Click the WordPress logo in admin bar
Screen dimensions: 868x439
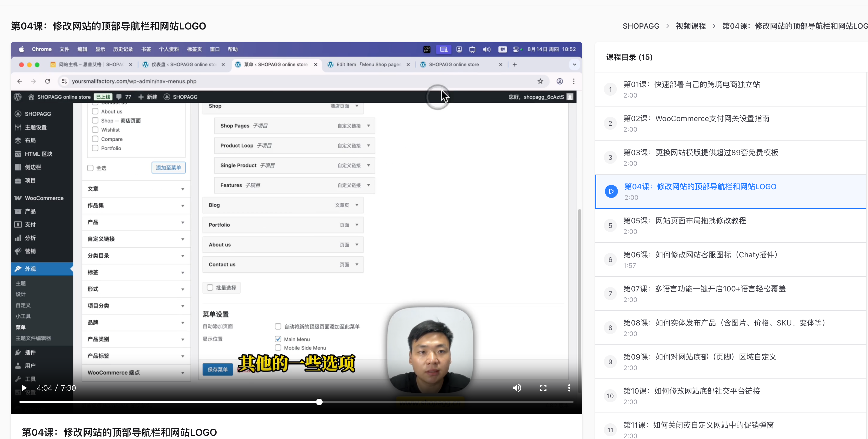pyautogui.click(x=18, y=97)
